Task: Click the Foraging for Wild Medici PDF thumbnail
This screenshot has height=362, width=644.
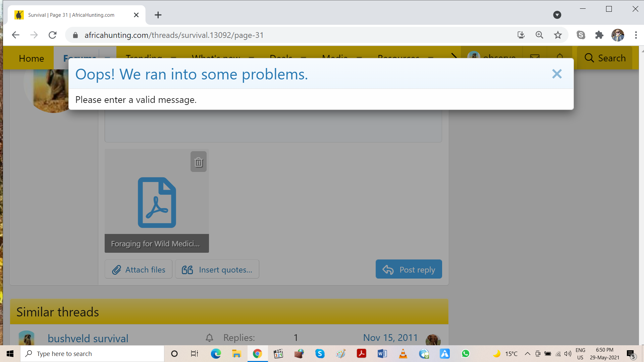Action: pos(157,202)
